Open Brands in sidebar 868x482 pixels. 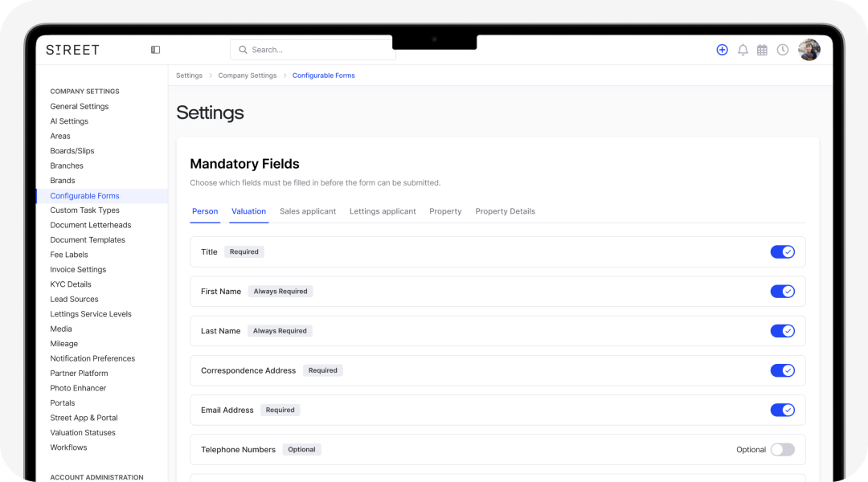click(x=63, y=181)
